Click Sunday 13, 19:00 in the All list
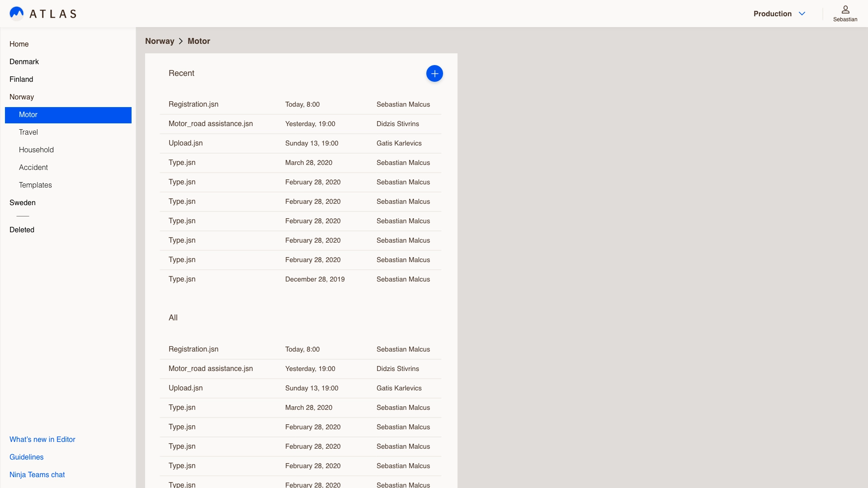The height and width of the screenshot is (488, 868). 312,388
